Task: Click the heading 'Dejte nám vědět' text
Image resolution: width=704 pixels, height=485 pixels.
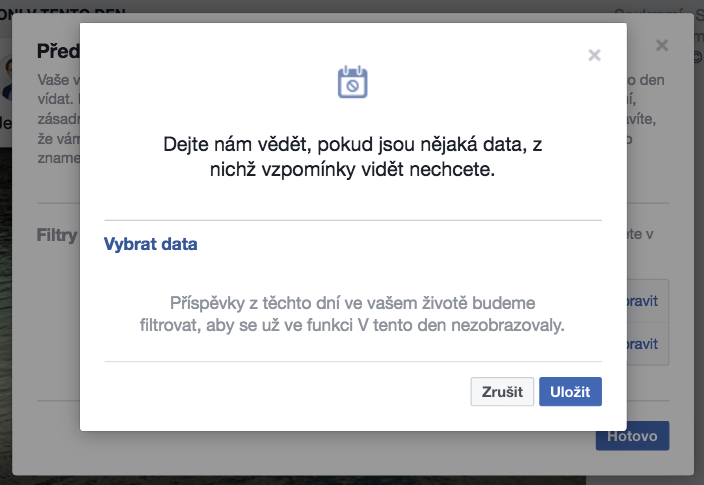Action: [352, 157]
